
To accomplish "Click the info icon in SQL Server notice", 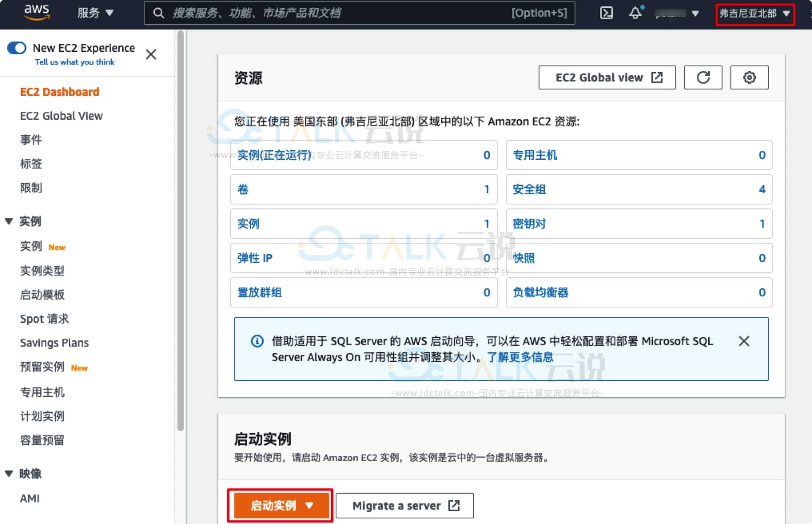I will [257, 341].
